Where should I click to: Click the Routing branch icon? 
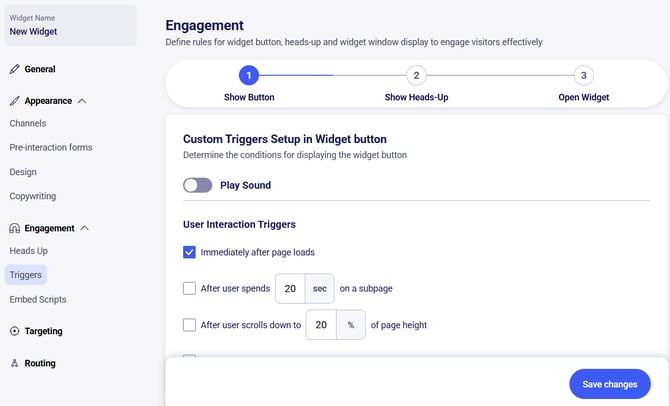(15, 363)
